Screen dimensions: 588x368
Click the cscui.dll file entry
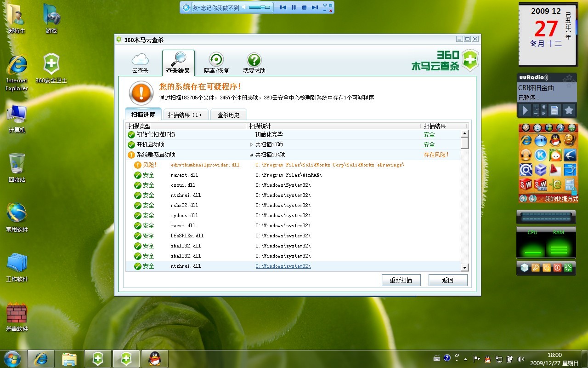[x=183, y=185]
